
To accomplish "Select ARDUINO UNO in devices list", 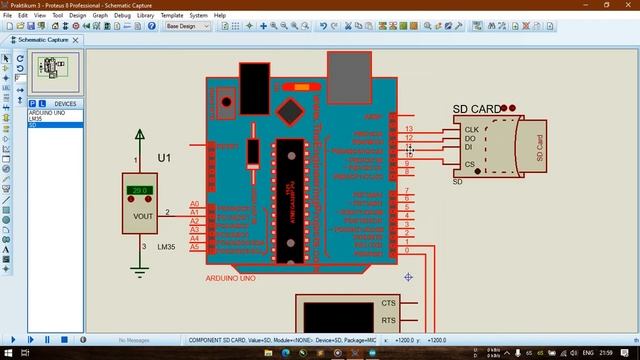I will tap(56, 113).
